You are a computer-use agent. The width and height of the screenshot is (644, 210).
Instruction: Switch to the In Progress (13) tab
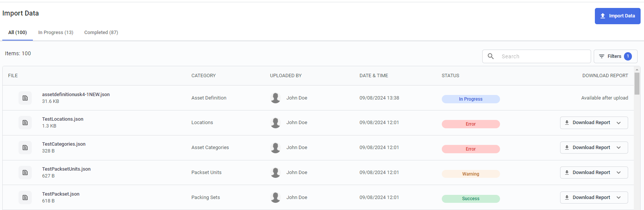coord(56,33)
